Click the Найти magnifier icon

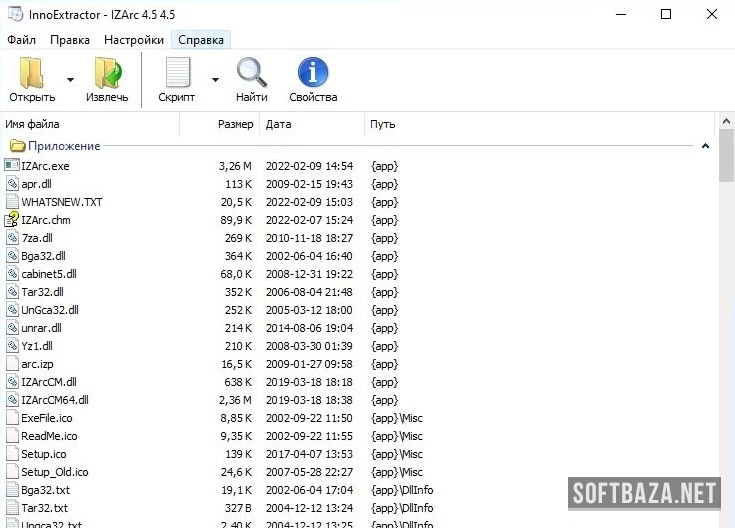pos(252,74)
